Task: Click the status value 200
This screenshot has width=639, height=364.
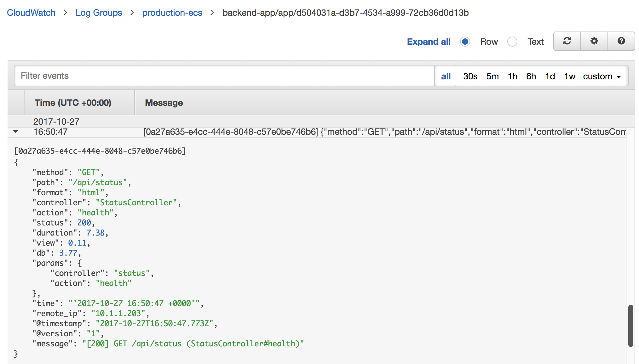Action: pyautogui.click(x=84, y=223)
